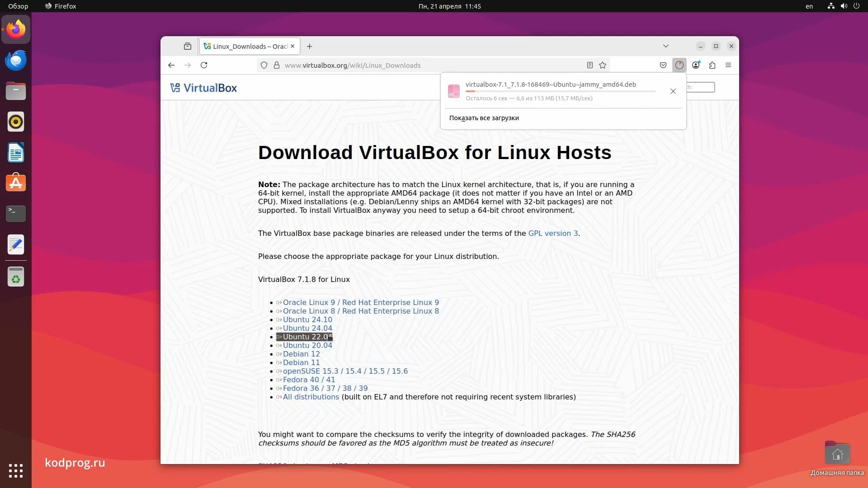Launch LibreOffice Writer from the dock

tap(16, 152)
